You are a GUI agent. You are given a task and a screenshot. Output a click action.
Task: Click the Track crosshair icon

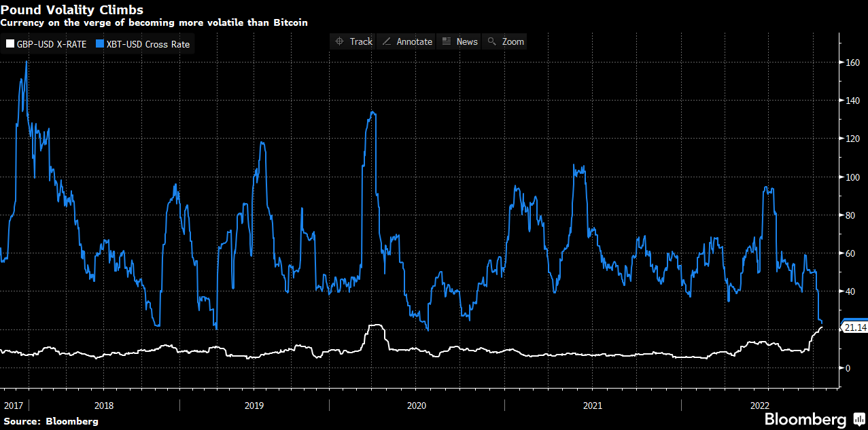(340, 42)
